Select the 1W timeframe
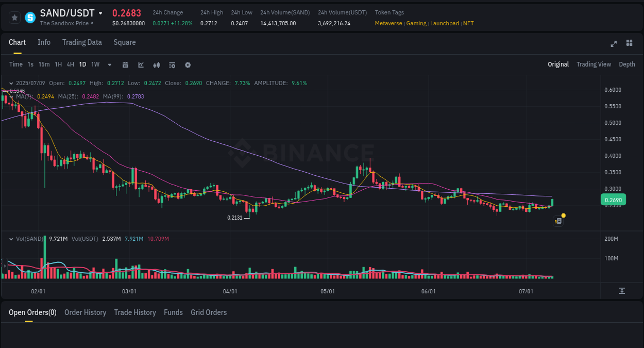 click(x=95, y=64)
